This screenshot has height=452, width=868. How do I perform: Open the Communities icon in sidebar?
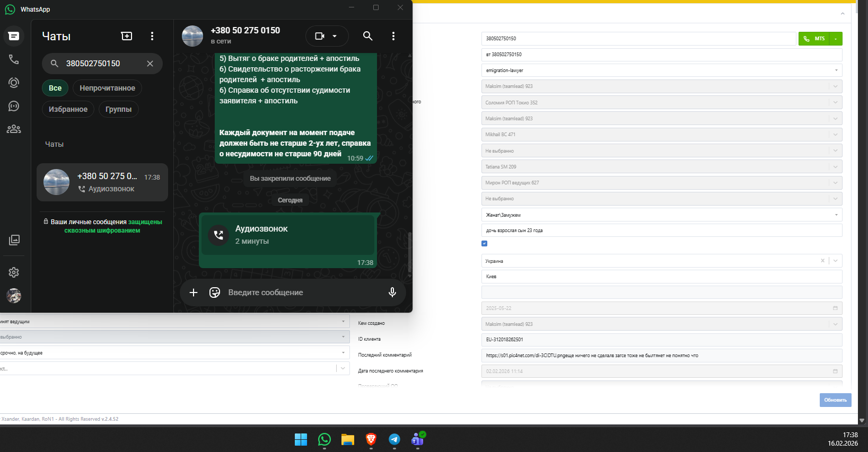pyautogui.click(x=14, y=129)
